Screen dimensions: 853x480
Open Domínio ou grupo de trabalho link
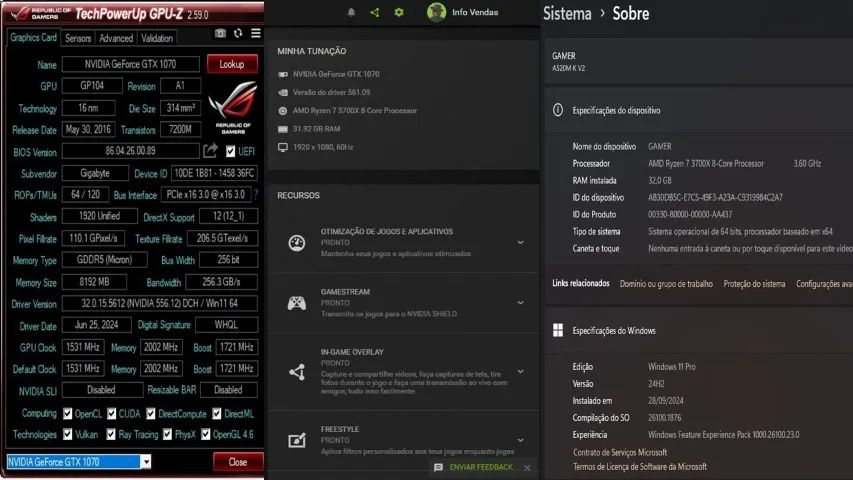[x=666, y=284]
